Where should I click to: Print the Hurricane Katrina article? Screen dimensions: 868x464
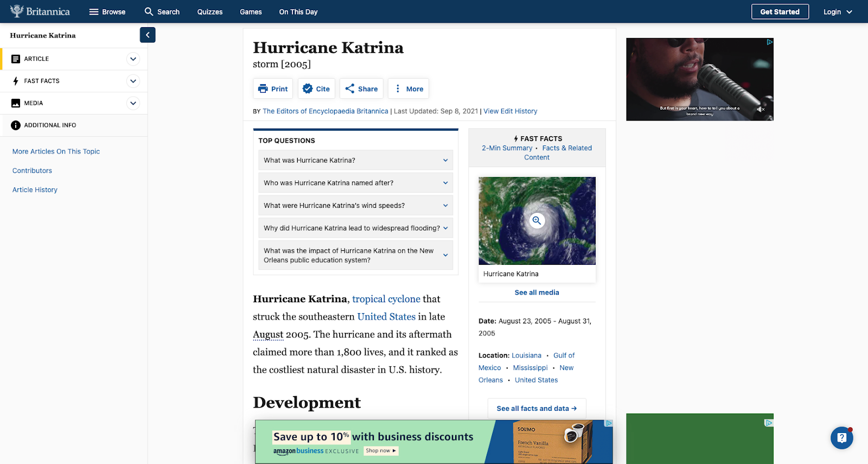(273, 89)
